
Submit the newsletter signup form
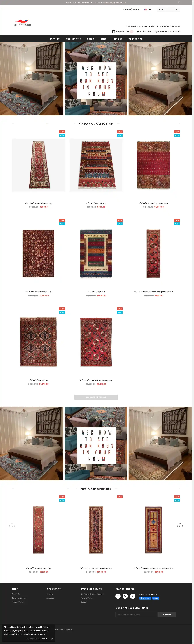click(x=167, y=614)
